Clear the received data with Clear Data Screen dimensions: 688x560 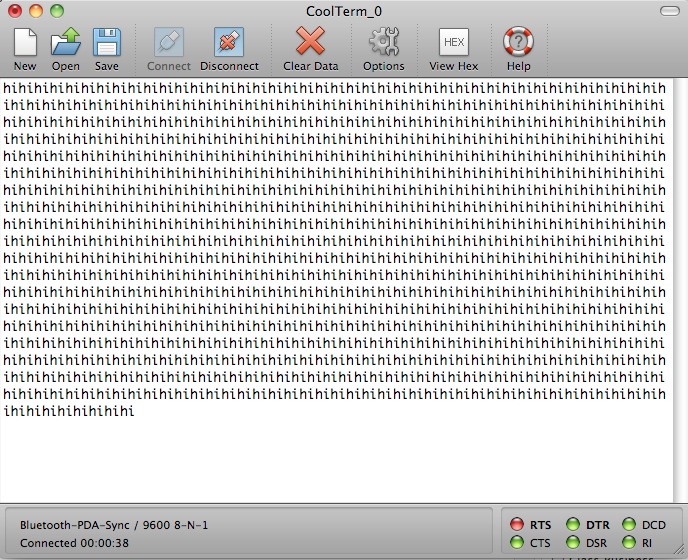coord(310,43)
